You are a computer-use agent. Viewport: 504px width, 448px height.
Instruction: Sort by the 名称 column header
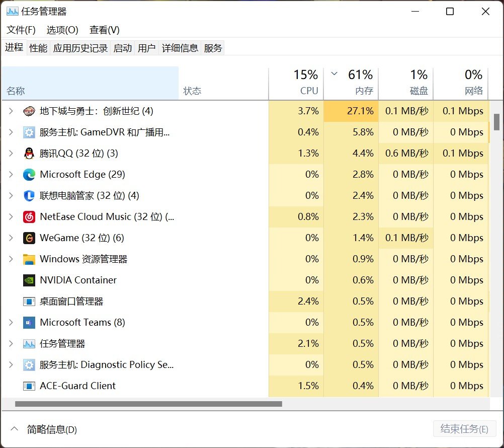[90, 83]
